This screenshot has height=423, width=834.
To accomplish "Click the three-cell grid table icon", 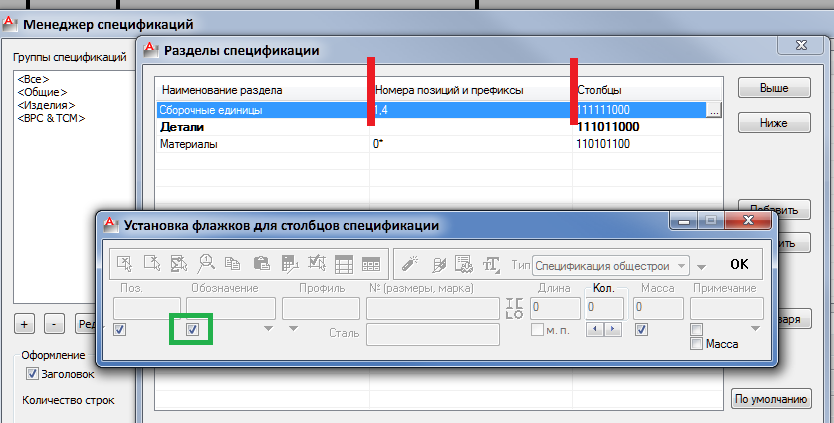I will tap(371, 264).
